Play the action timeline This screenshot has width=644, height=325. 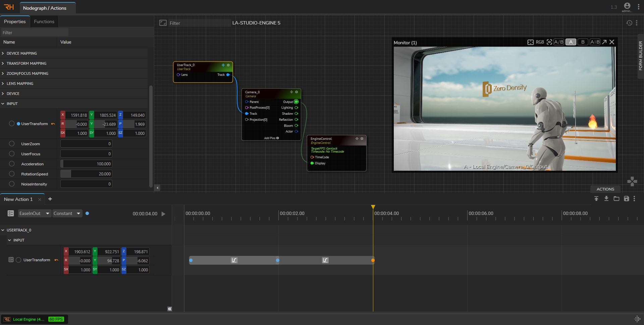pyautogui.click(x=163, y=214)
